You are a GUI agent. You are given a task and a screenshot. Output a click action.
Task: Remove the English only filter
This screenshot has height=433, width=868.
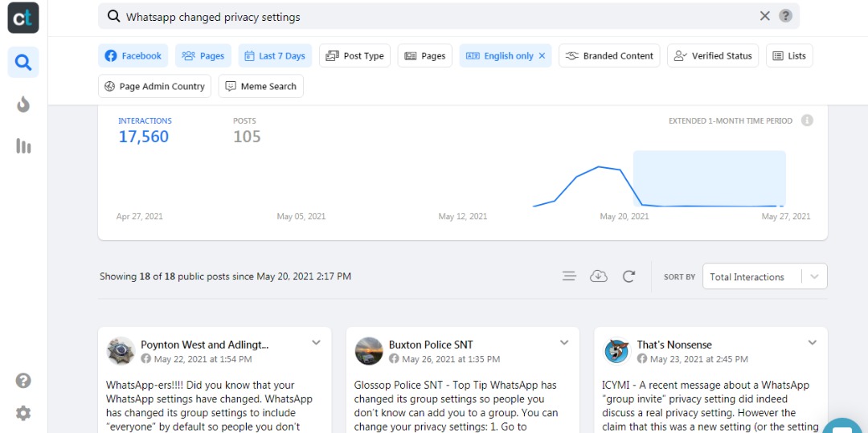click(542, 56)
